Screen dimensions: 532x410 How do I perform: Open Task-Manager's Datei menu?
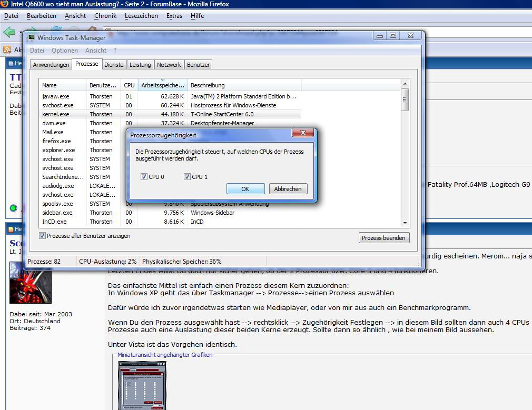pyautogui.click(x=37, y=50)
